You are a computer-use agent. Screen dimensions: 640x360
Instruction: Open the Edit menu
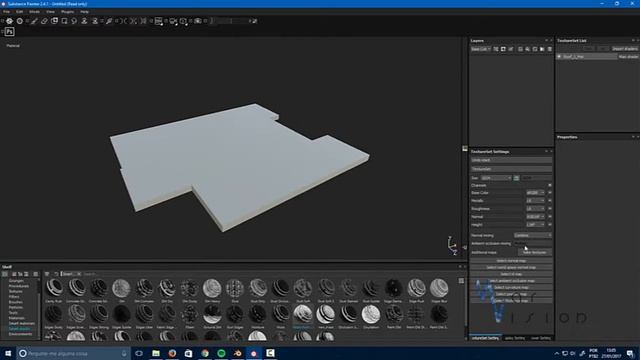pos(19,12)
